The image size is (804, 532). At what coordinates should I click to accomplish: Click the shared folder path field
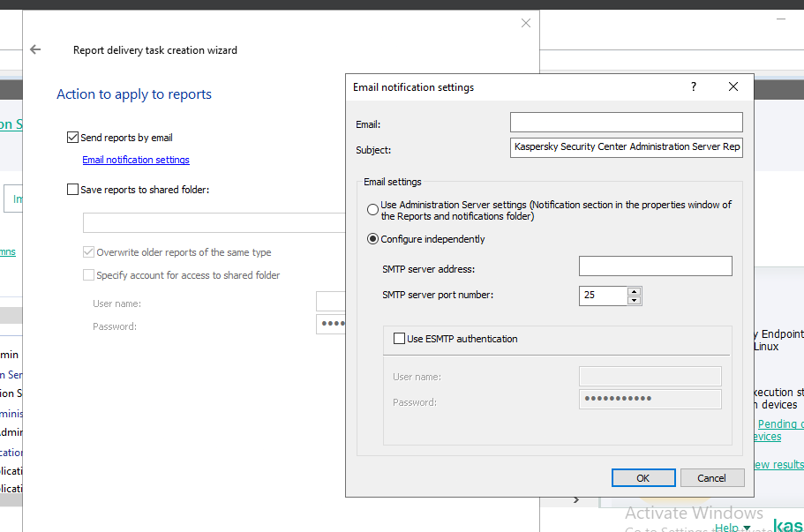tap(212, 222)
